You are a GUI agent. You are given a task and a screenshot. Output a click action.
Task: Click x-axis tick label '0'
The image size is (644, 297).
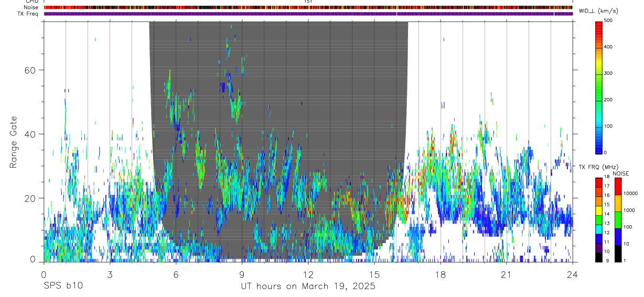[44, 274]
